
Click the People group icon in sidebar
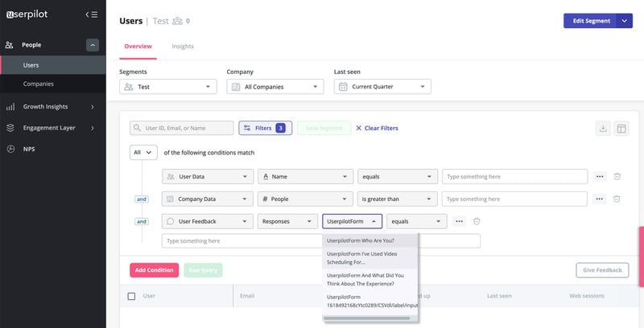pyautogui.click(x=10, y=45)
